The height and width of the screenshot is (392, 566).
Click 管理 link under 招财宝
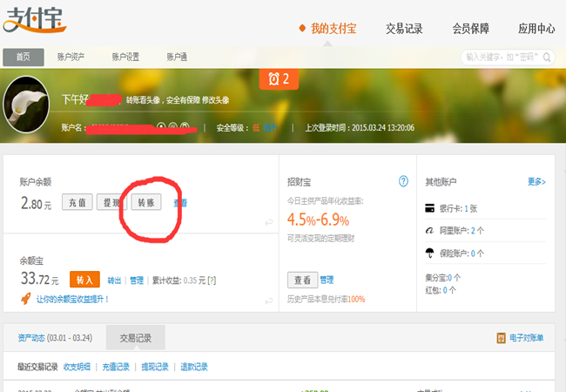(327, 280)
